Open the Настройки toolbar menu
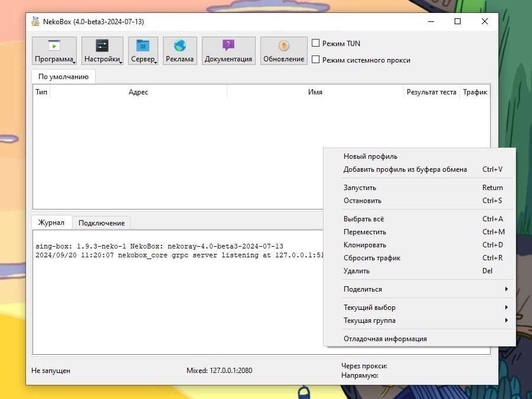532x399 pixels. coord(102,51)
